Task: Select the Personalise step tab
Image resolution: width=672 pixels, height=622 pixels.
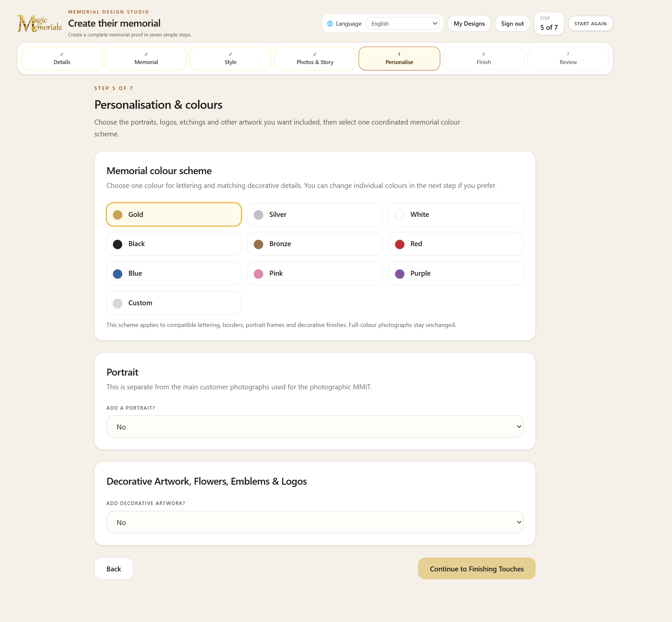Action: click(x=399, y=58)
